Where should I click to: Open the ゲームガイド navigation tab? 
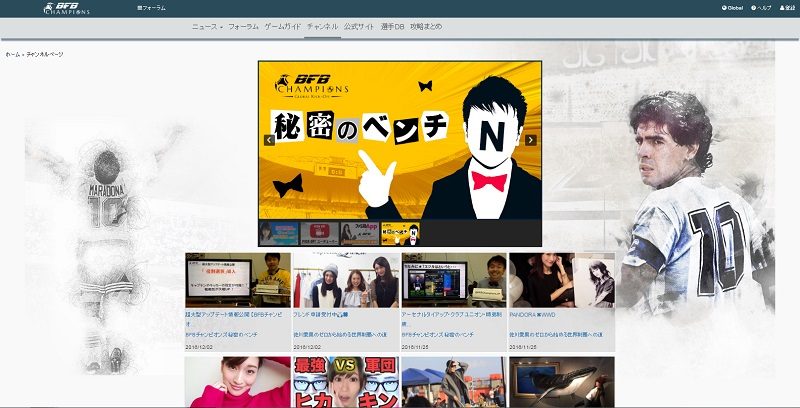(282, 26)
